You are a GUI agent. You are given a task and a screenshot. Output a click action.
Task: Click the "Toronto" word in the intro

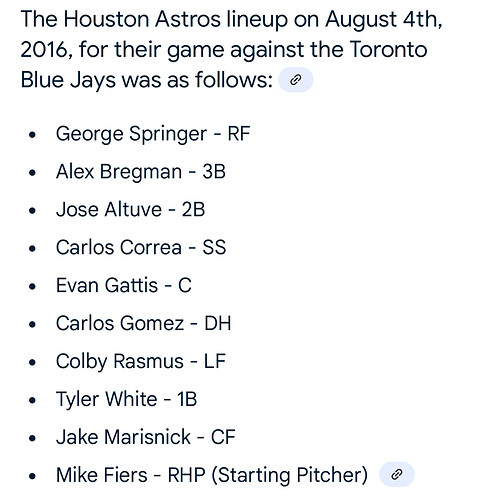(388, 50)
